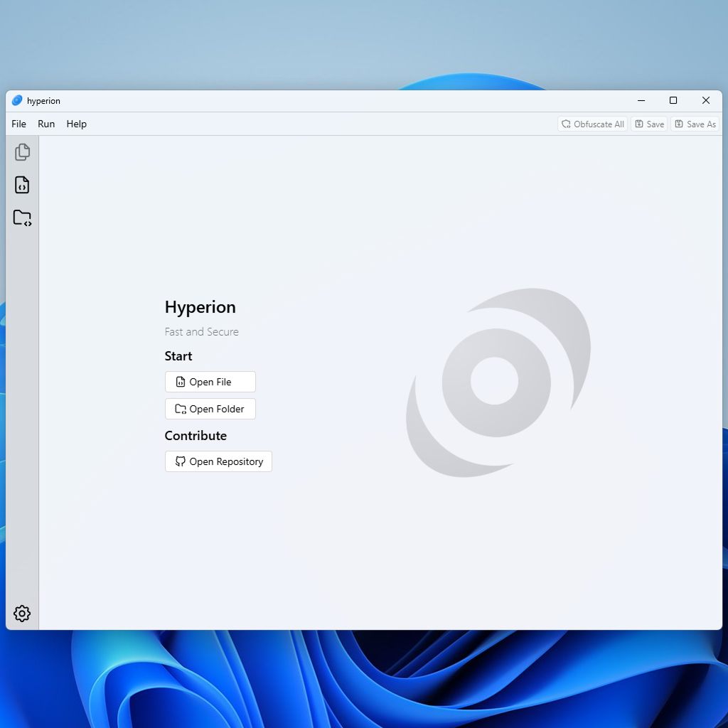Click the code file sidebar icon
Image resolution: width=728 pixels, height=728 pixels.
tap(22, 185)
